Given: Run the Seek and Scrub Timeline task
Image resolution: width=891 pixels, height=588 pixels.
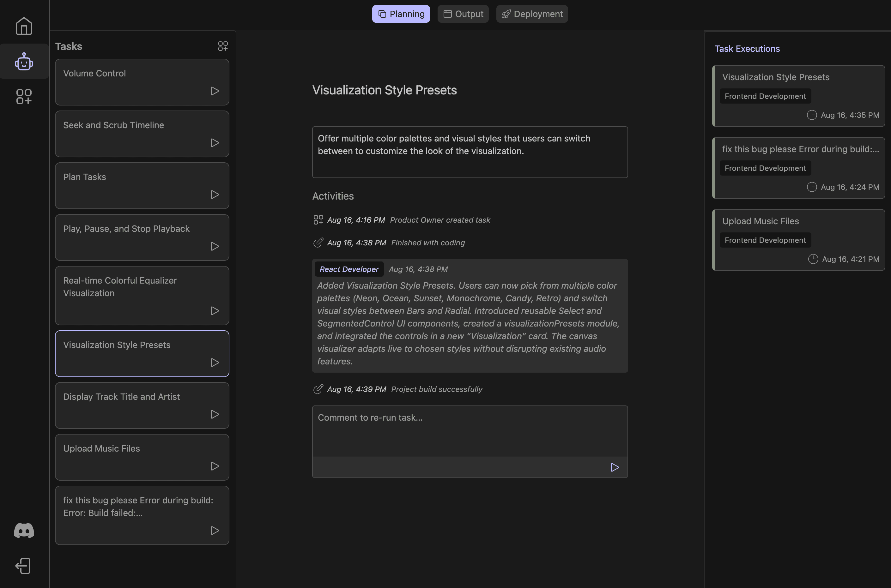Looking at the screenshot, I should point(215,142).
